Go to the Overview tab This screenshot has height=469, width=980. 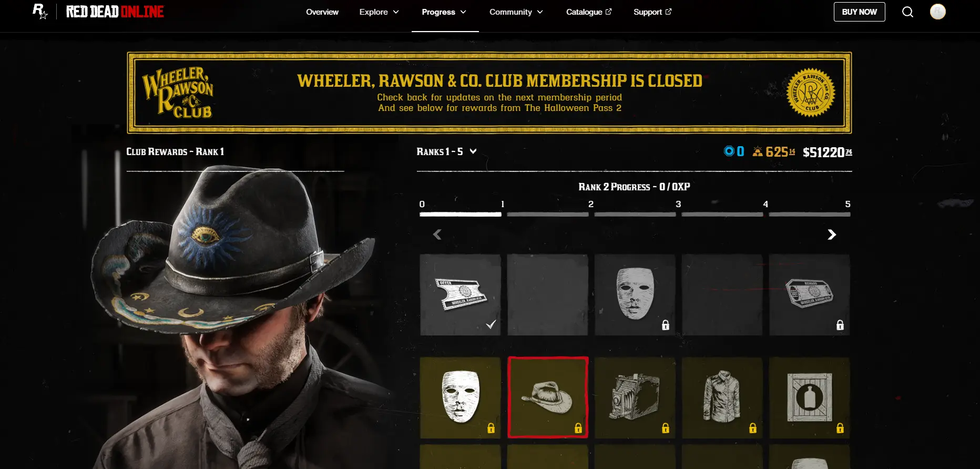click(322, 12)
